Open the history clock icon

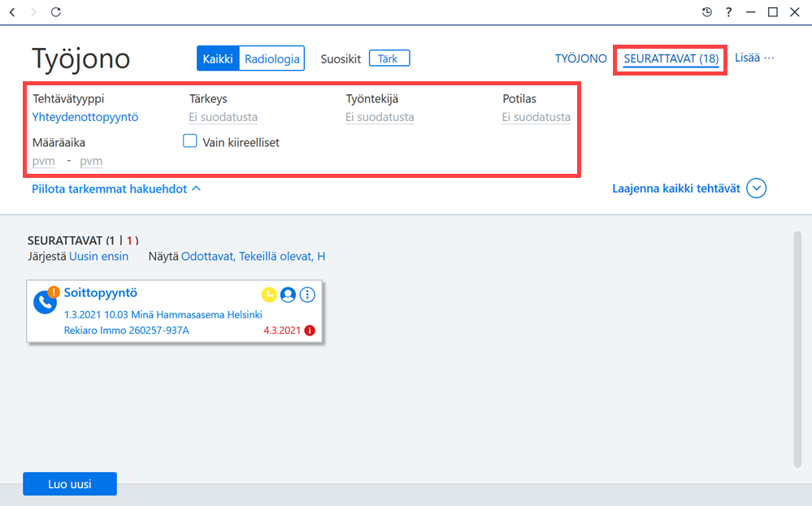click(x=707, y=12)
